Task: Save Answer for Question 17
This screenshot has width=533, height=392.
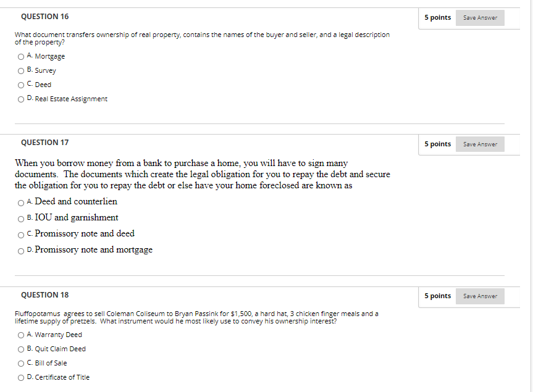Action: [x=480, y=144]
